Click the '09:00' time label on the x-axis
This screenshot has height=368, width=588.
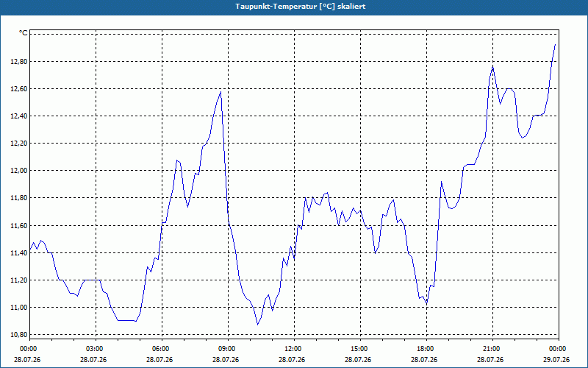[228, 349]
